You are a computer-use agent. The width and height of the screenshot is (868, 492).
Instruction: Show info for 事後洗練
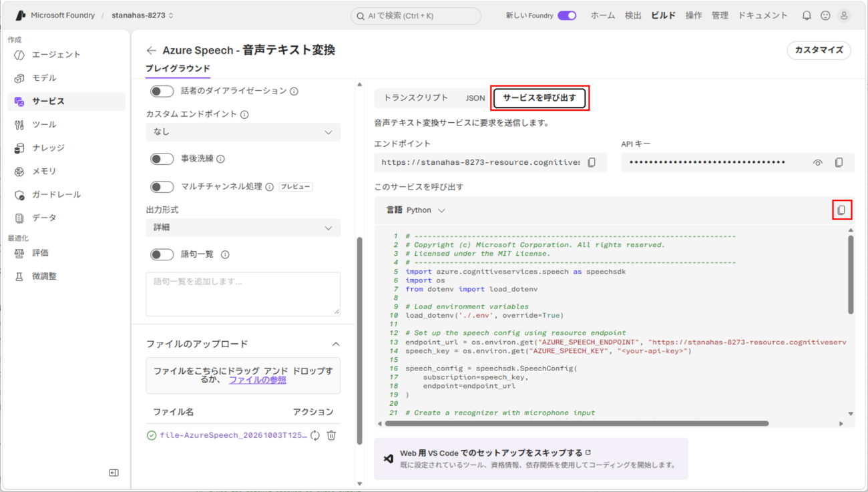tap(220, 159)
